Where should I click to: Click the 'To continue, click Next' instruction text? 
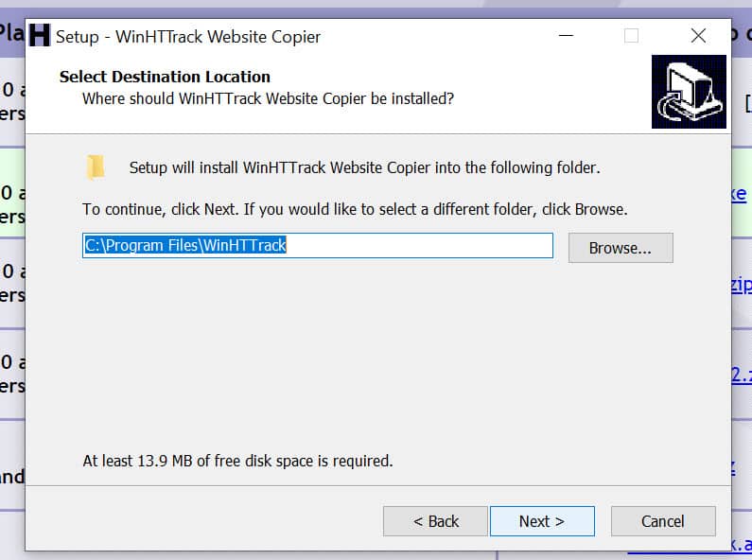click(x=355, y=208)
